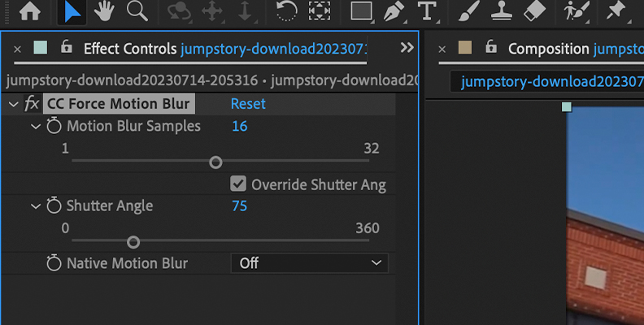
Task: Select the Hand tool
Action: (104, 11)
